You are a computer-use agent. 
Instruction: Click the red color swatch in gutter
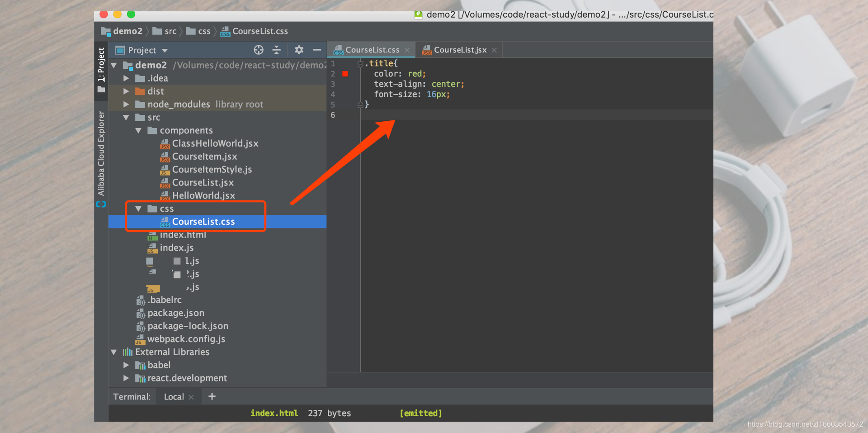(x=345, y=74)
